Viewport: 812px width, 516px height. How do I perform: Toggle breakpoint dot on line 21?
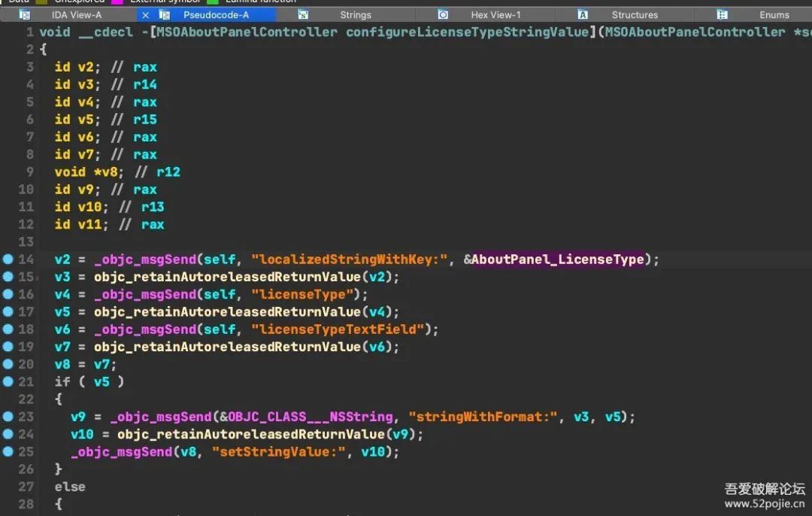[8, 382]
